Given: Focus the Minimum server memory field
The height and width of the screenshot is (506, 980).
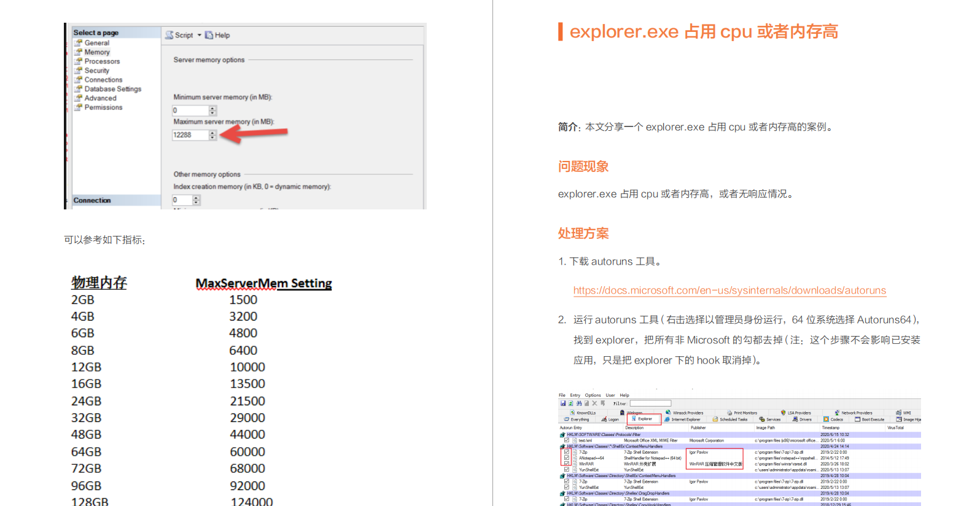Looking at the screenshot, I should (x=190, y=111).
